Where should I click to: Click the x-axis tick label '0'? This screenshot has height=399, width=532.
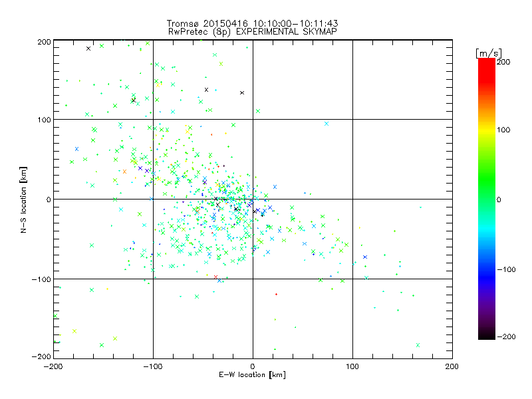pos(253,366)
